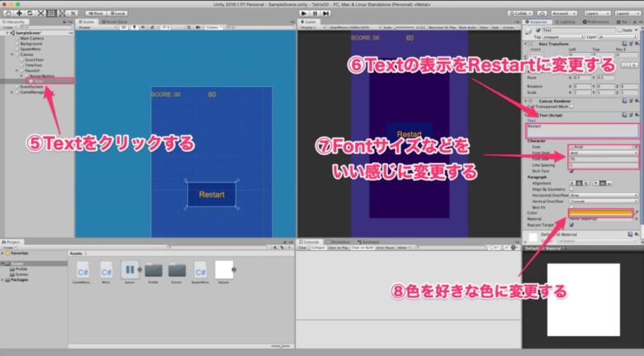
Task: Toggle the Text object active checkbox
Action: point(538,31)
